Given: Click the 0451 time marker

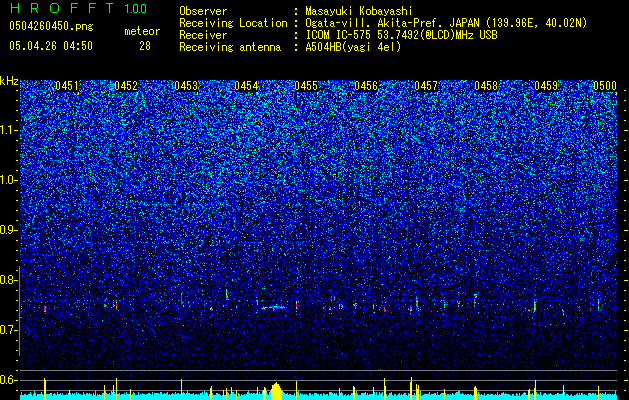Looking at the screenshot, I should click(x=67, y=86).
